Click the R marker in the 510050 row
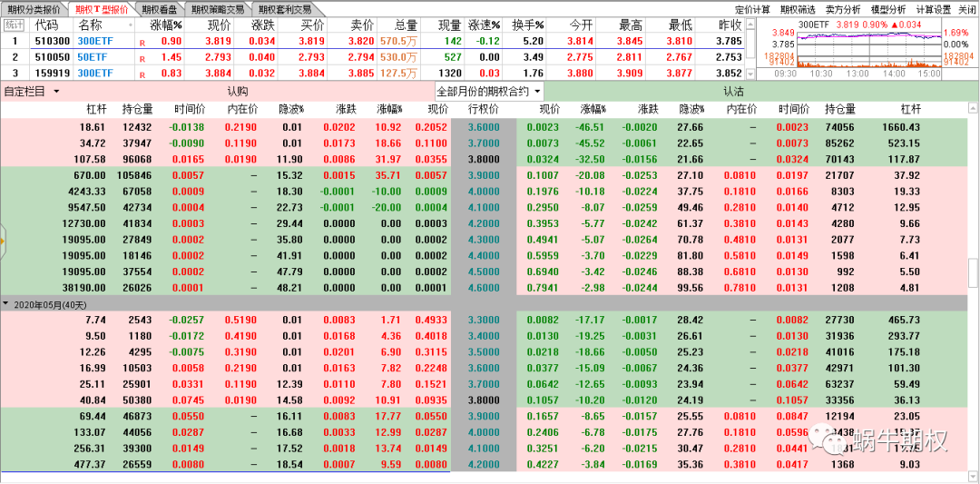This screenshot has width=980, height=484. pyautogui.click(x=142, y=58)
